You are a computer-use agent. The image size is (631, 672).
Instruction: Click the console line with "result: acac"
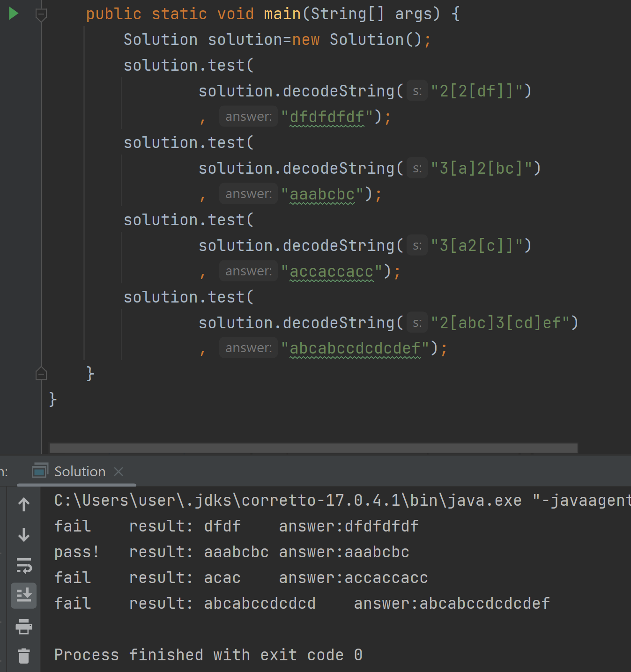coord(241,577)
